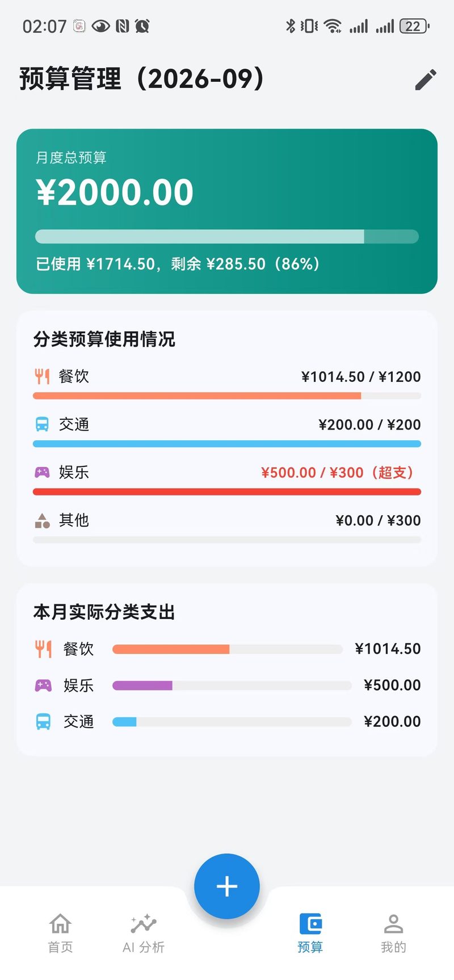454x980 pixels.
Task: Tap the Bluetooth icon in status bar
Action: pyautogui.click(x=290, y=26)
